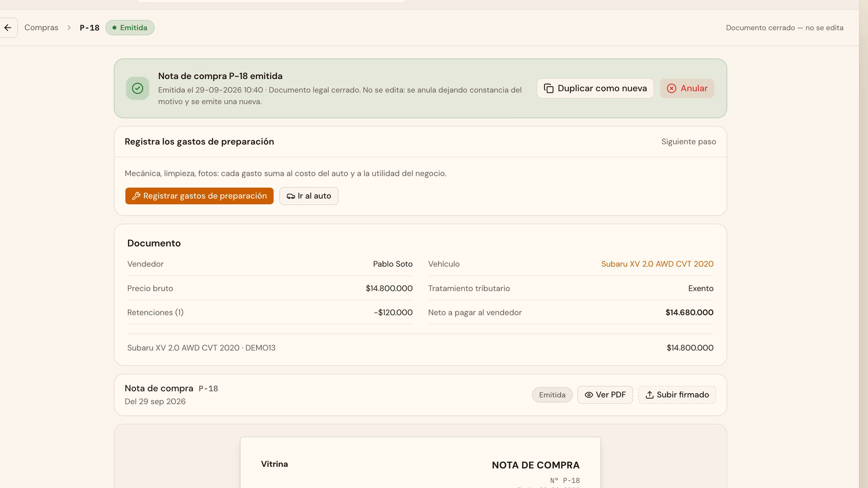Click the circled X icon in Anular
Image resolution: width=868 pixels, height=488 pixels.
(x=671, y=89)
